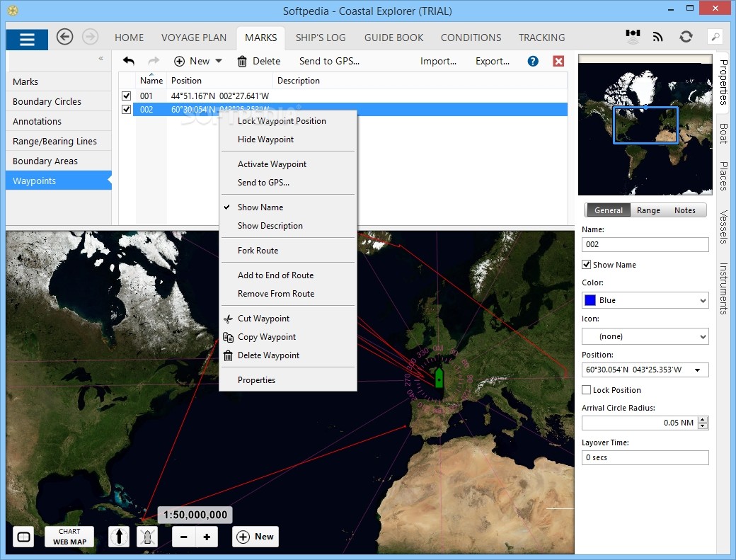Click the green boat marker on chart
Screen dimensions: 736x560
pyautogui.click(x=439, y=377)
